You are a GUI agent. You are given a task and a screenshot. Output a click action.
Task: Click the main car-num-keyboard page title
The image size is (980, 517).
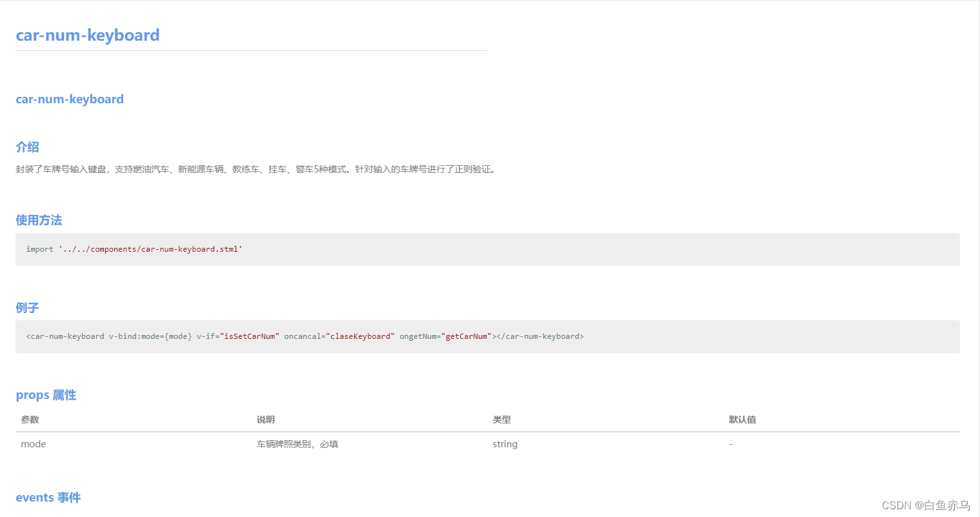pyautogui.click(x=88, y=35)
